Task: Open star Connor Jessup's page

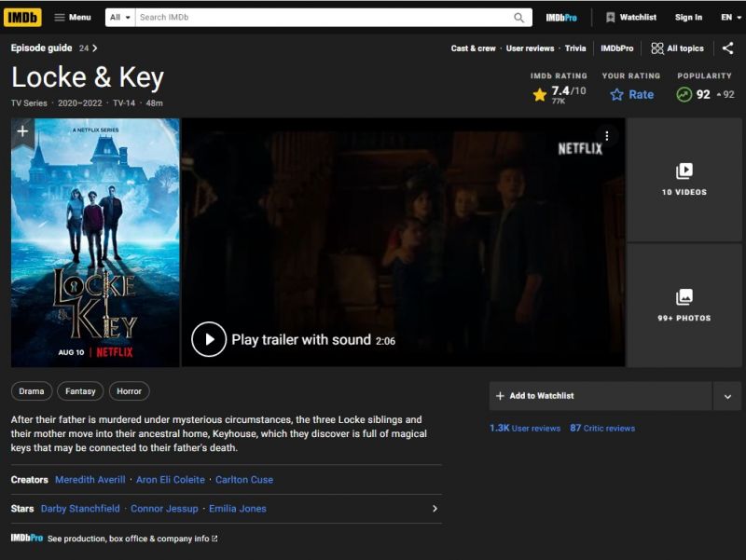Action: click(164, 509)
